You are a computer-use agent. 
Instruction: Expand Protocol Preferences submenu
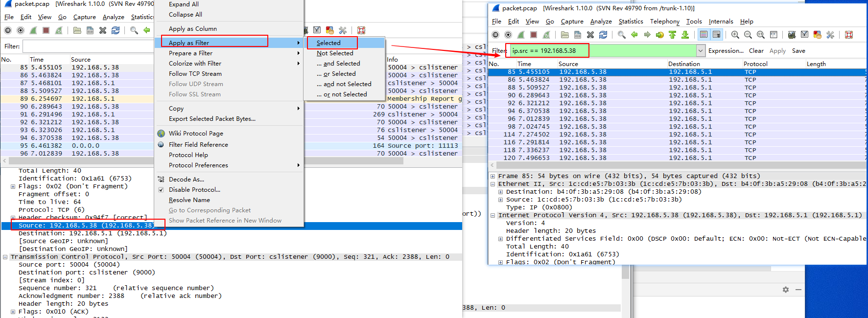tap(298, 165)
